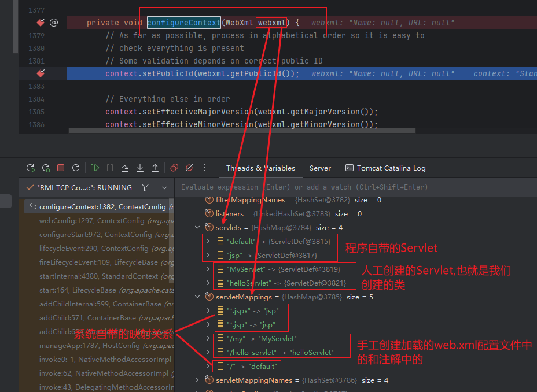
Task: Open the Tomcat Catalina Log tab
Action: click(385, 168)
